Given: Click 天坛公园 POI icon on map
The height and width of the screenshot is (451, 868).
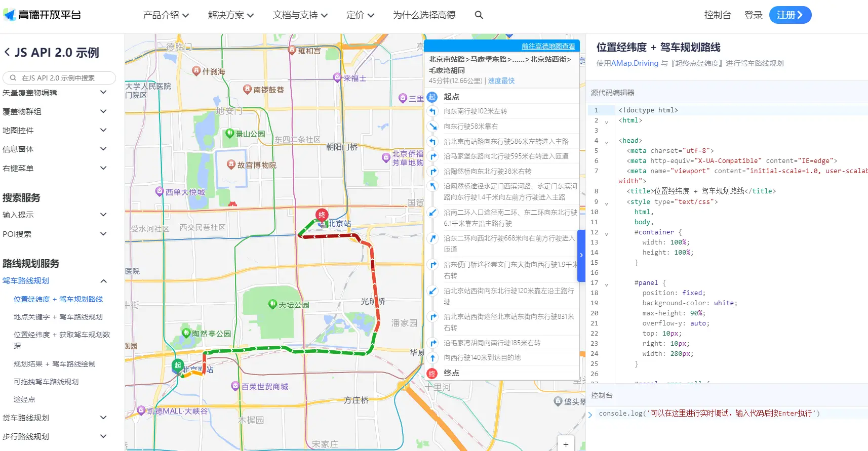Looking at the screenshot, I should (272, 304).
